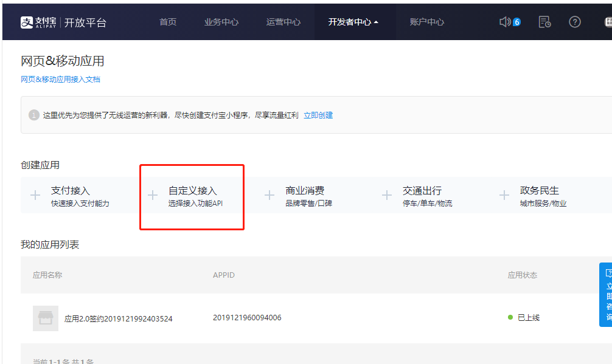Image resolution: width=612 pixels, height=364 pixels.
Task: Click the Alipay open platform logo
Action: (x=63, y=22)
